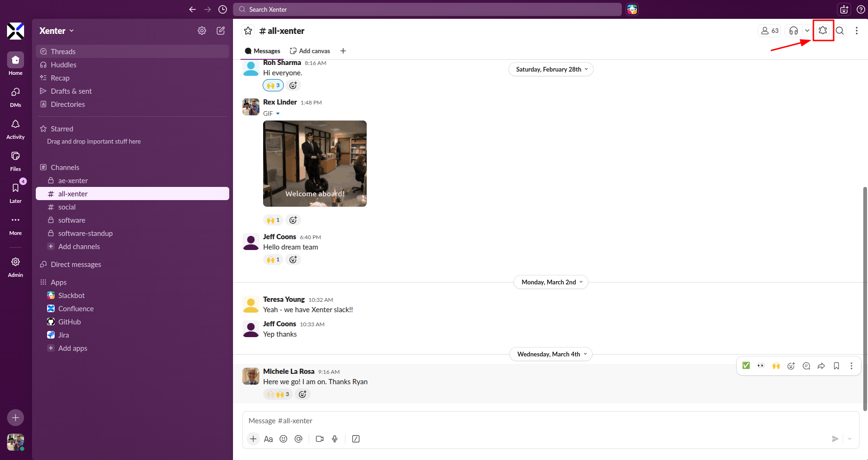Open the Add canvas tab
This screenshot has width=868, height=460.
tap(310, 51)
